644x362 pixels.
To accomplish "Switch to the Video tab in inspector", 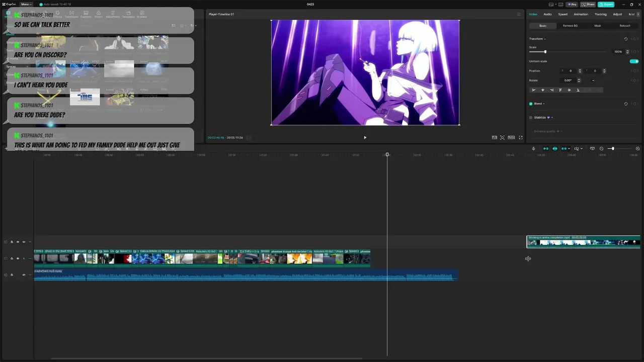I will pos(533,14).
